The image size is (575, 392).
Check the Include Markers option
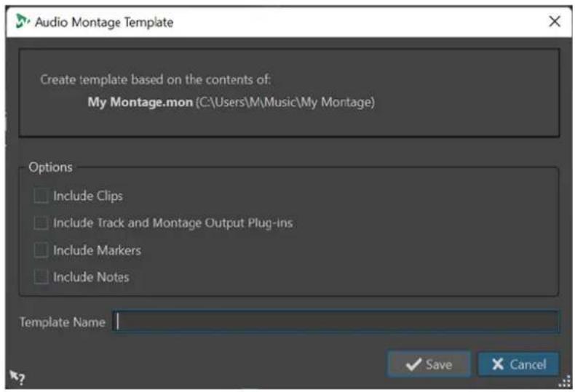click(41, 250)
